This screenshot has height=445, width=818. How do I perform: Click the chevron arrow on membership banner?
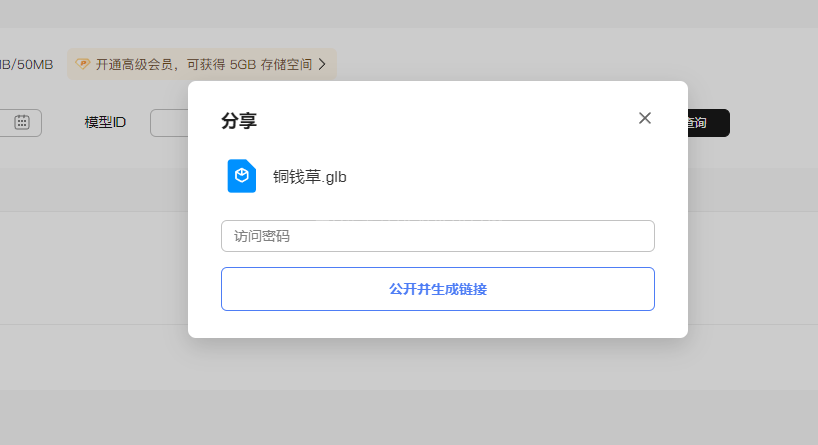click(x=322, y=64)
